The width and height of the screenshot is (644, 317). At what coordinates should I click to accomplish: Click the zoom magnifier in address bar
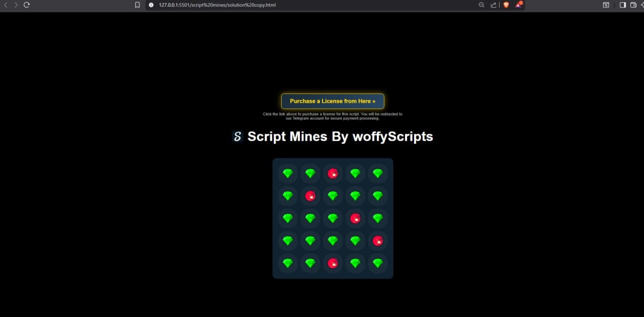click(481, 5)
